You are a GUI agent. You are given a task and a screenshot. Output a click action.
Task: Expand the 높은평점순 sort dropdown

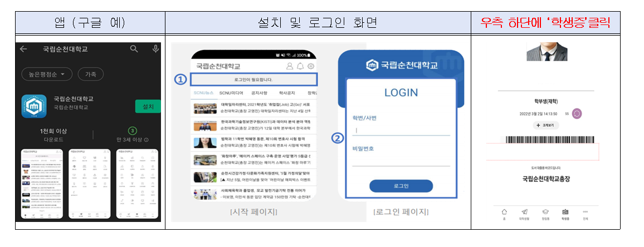[x=47, y=74]
